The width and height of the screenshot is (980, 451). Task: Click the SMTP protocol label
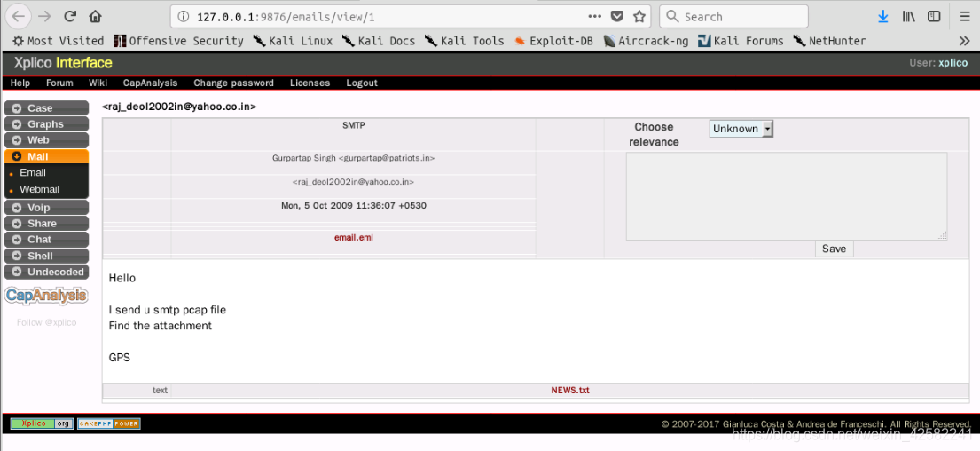pyautogui.click(x=353, y=125)
